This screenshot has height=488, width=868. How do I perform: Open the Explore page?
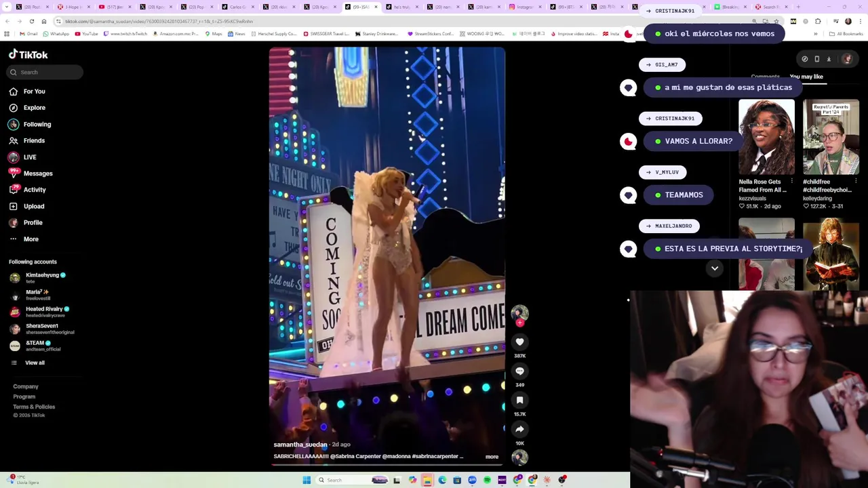27,108
